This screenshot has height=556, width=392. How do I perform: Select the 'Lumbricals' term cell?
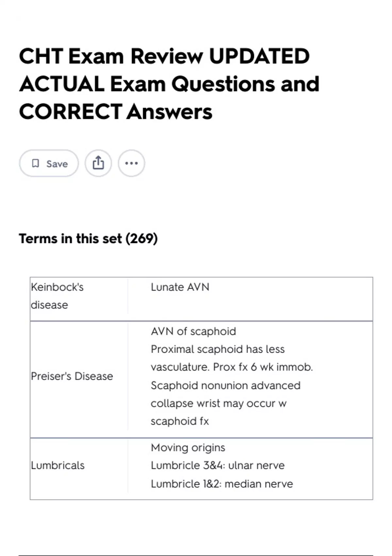58,465
